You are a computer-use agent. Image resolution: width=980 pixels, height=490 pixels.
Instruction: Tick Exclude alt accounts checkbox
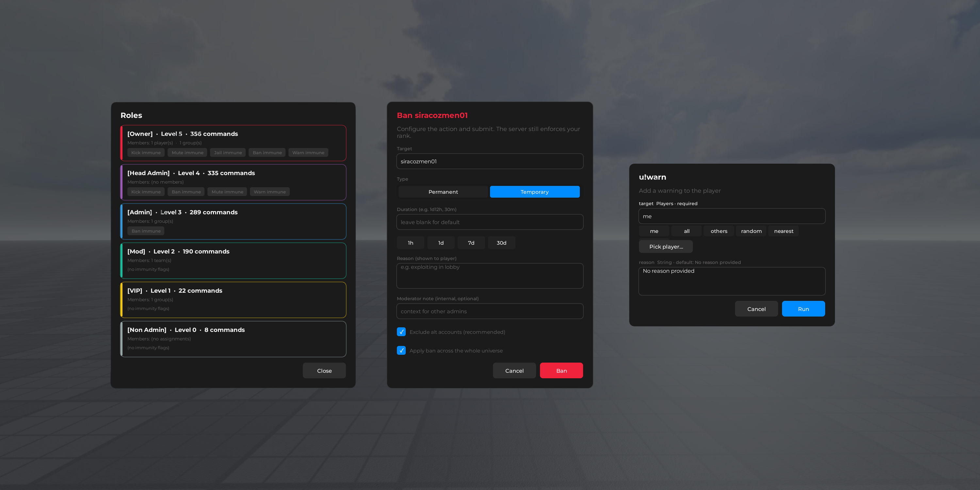[401, 332]
